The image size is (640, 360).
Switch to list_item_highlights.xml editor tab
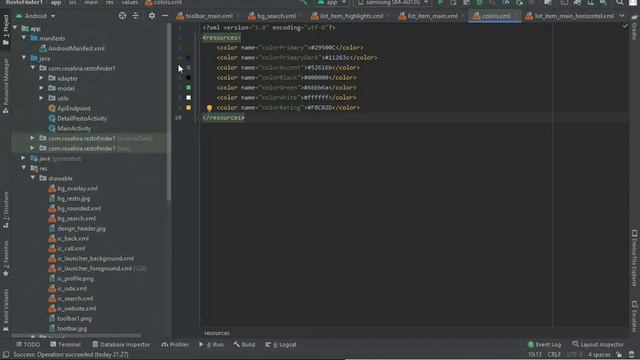[351, 16]
